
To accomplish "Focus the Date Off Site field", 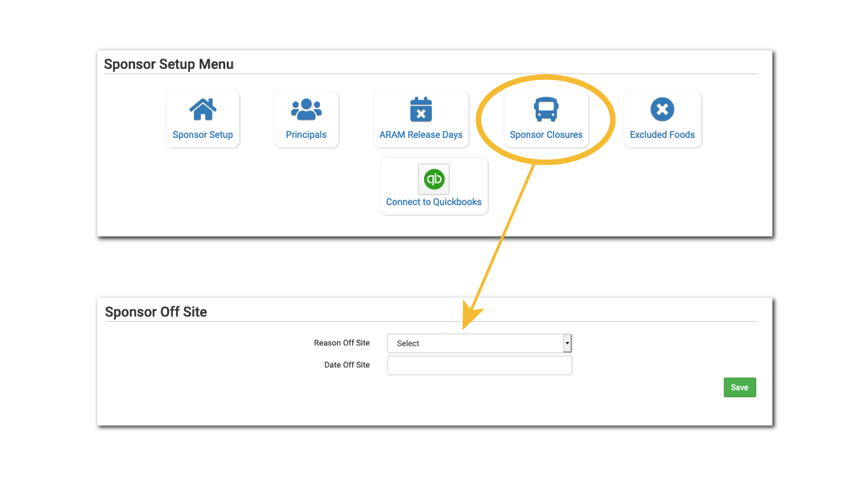I will tap(480, 365).
